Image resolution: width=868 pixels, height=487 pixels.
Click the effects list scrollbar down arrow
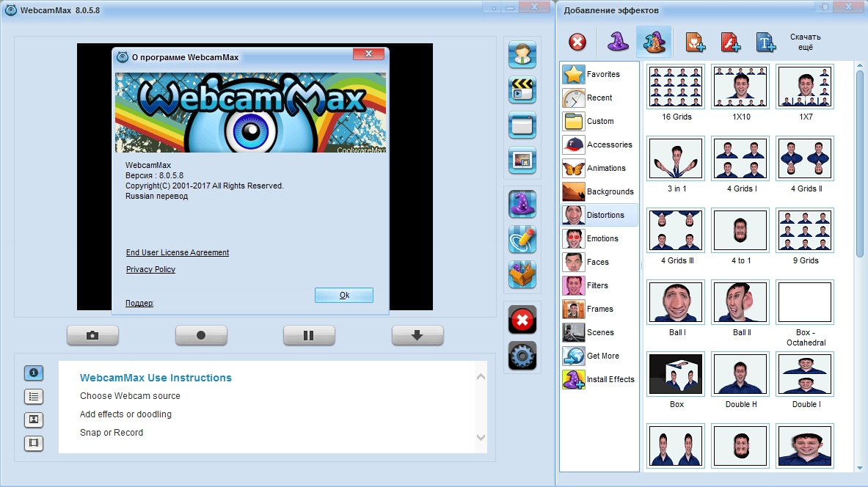860,468
